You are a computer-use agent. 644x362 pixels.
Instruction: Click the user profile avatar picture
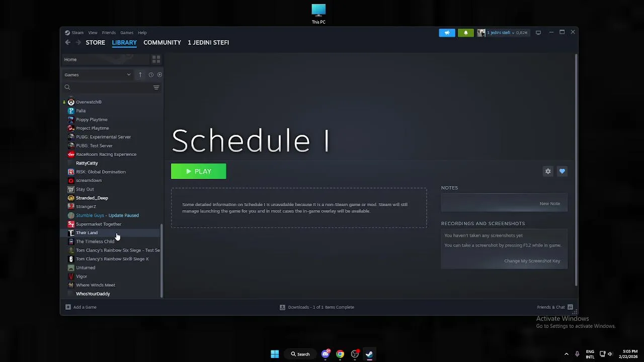tap(481, 33)
